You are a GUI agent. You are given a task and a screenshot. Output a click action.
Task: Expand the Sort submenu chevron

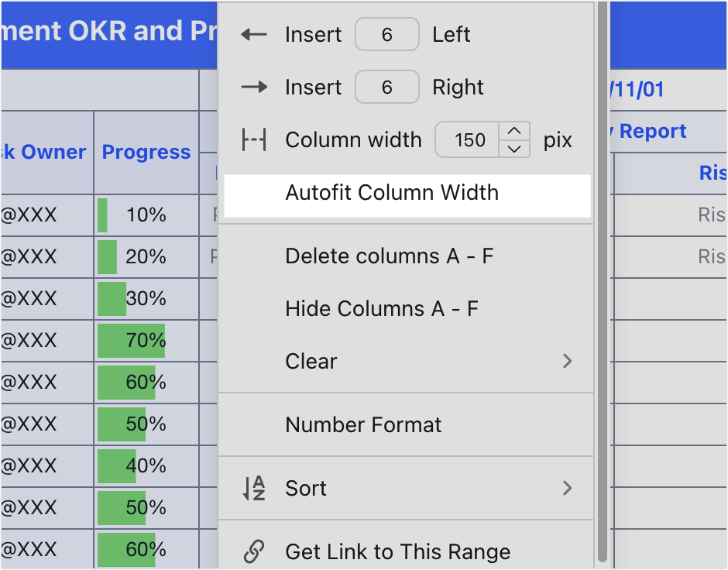coord(568,488)
